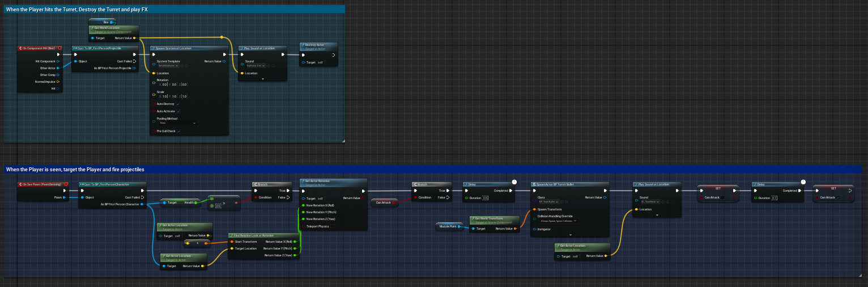Click the delegate pin on On See Pawn node

(66, 184)
